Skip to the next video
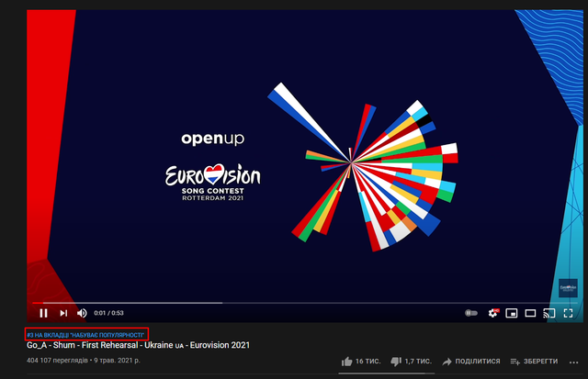588x379 pixels. click(63, 313)
